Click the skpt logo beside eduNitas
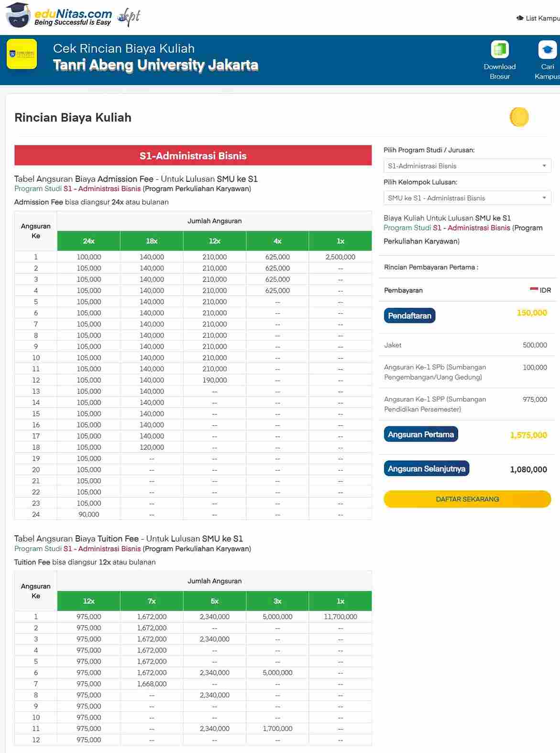Screen dimensions: 560x753 (129, 17)
